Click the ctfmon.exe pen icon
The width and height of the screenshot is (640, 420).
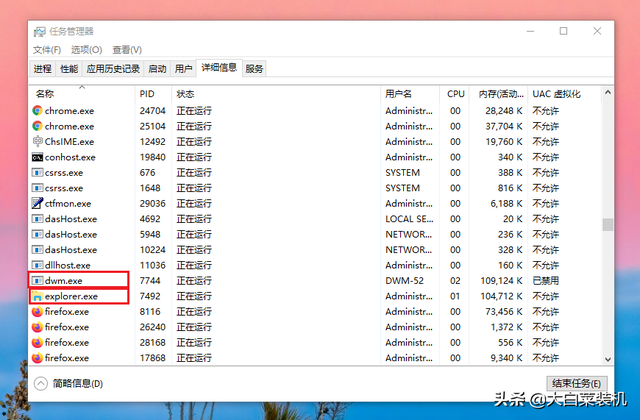[x=37, y=203]
